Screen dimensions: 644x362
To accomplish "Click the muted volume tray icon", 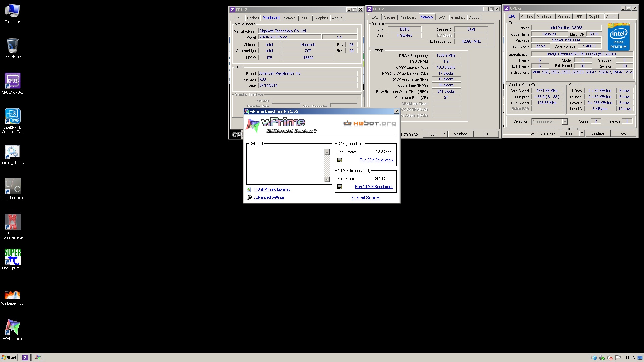I will (x=610, y=358).
